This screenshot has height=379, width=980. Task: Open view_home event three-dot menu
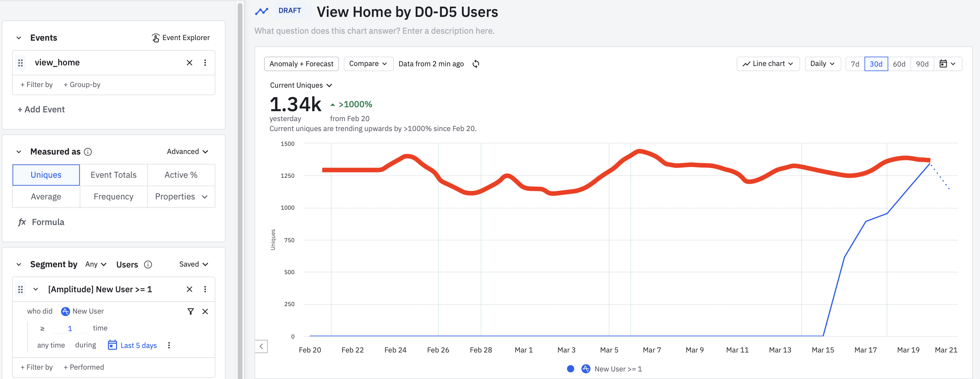click(x=205, y=63)
